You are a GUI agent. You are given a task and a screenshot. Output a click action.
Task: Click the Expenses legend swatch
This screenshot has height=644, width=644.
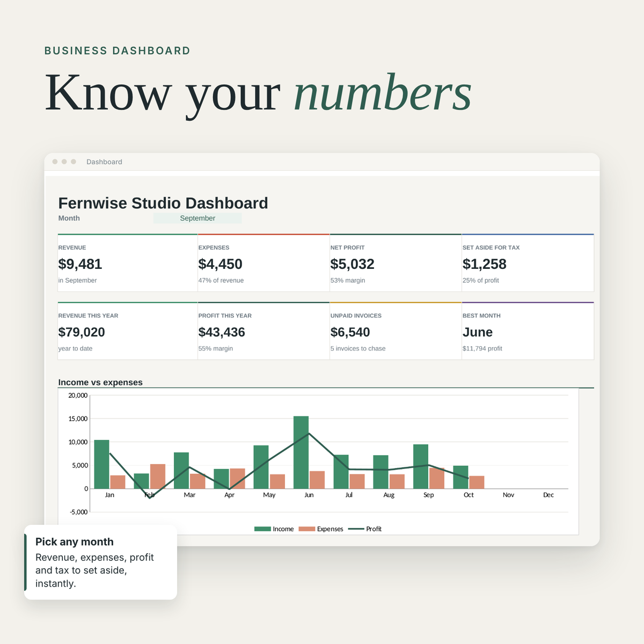(x=307, y=529)
